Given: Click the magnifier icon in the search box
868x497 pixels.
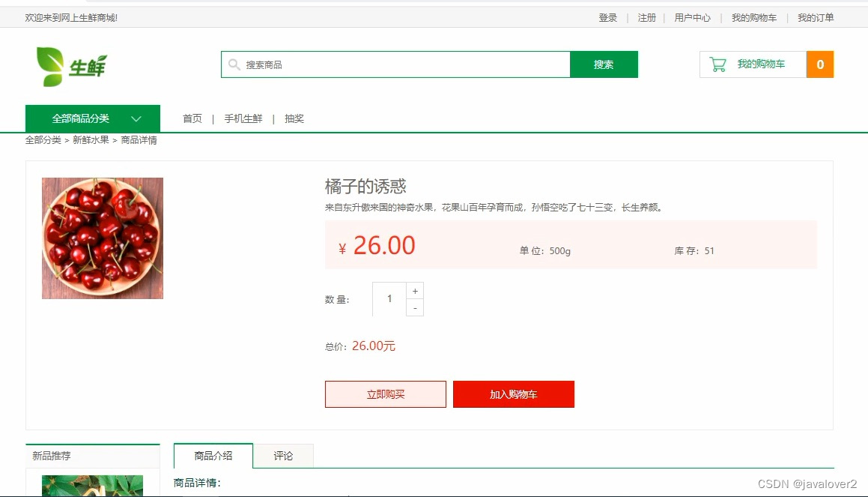Looking at the screenshot, I should (234, 64).
